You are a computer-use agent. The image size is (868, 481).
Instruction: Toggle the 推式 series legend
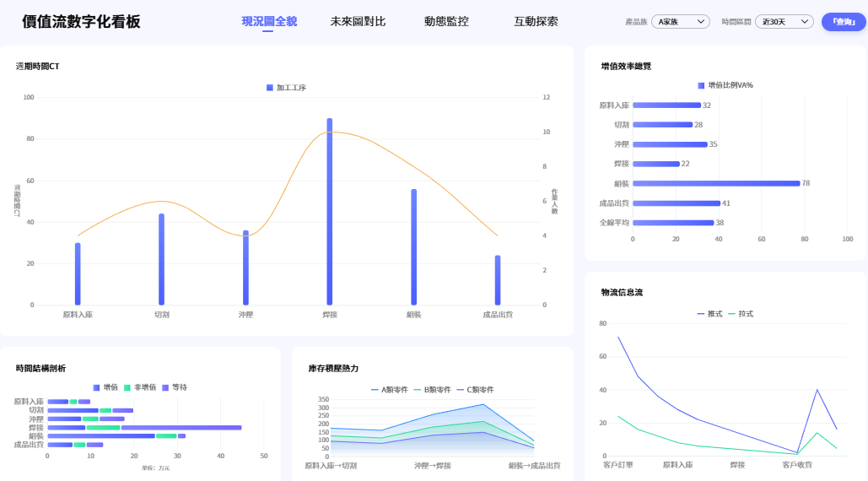(x=709, y=314)
